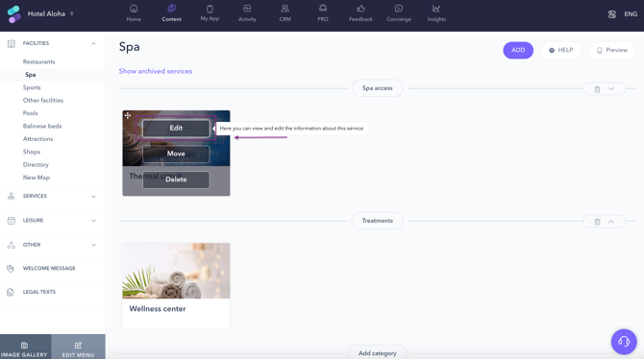Viewport: 644px width, 359px height.
Task: Delete the Spa access category with trash icon
Action: click(x=597, y=89)
